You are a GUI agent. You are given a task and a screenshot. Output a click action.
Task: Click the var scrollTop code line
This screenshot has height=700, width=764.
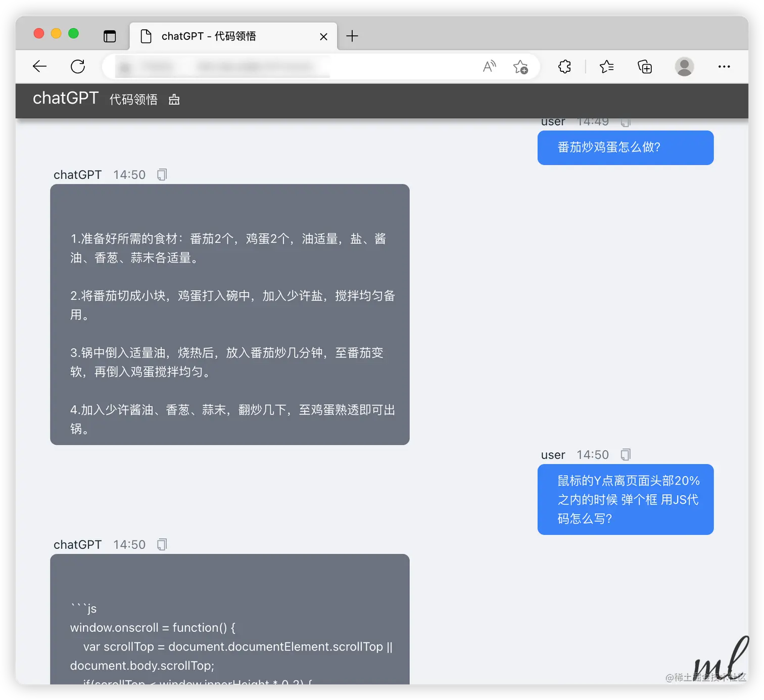(x=238, y=647)
